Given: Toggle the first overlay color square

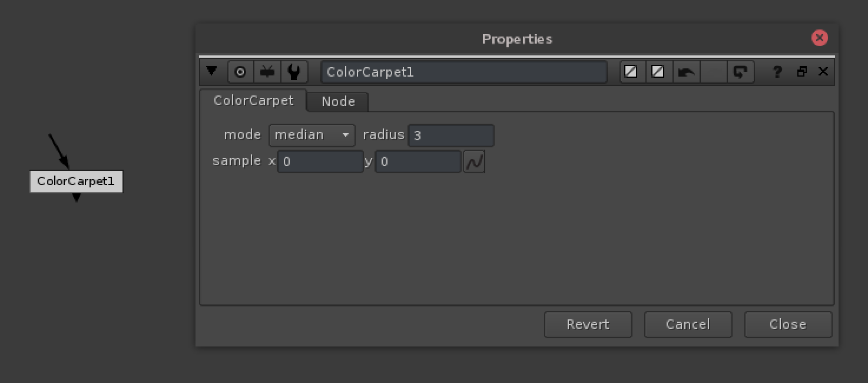Looking at the screenshot, I should tap(631, 71).
